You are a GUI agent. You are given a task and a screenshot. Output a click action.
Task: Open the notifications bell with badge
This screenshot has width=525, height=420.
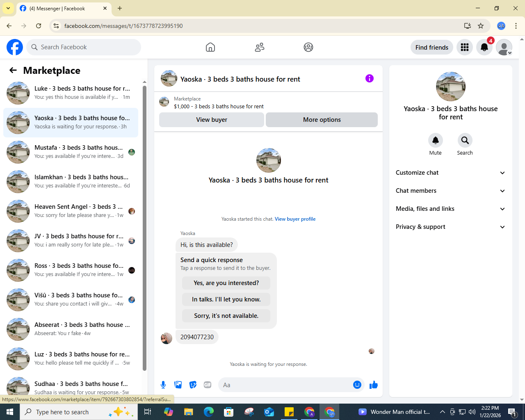click(484, 47)
